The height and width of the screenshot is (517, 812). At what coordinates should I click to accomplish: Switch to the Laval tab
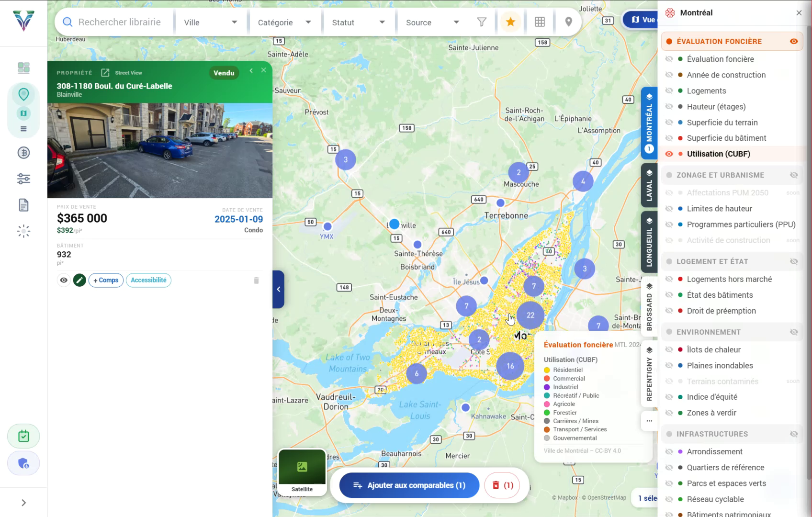click(649, 186)
